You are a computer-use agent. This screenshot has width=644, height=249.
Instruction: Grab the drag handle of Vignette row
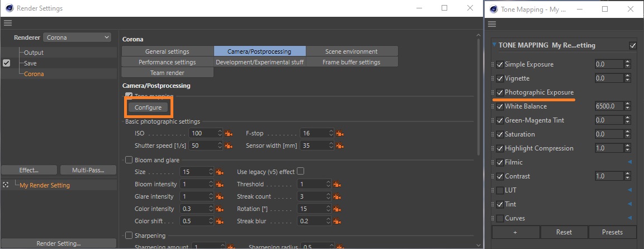493,78
